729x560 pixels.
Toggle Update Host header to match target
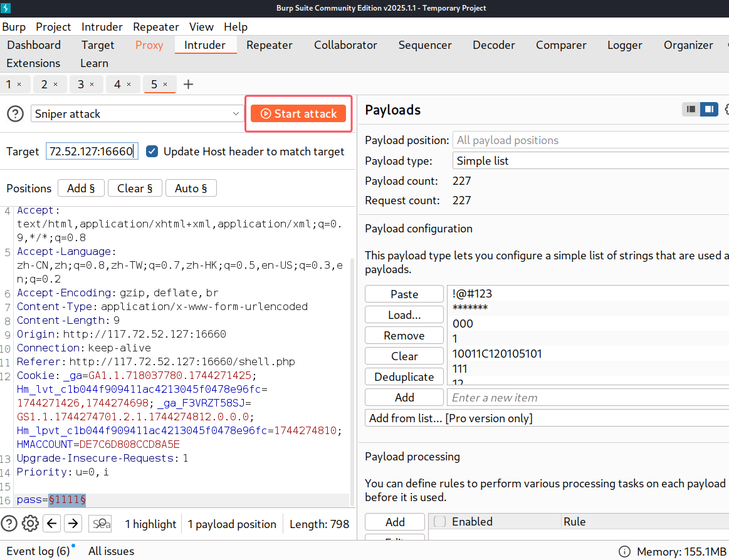click(152, 151)
